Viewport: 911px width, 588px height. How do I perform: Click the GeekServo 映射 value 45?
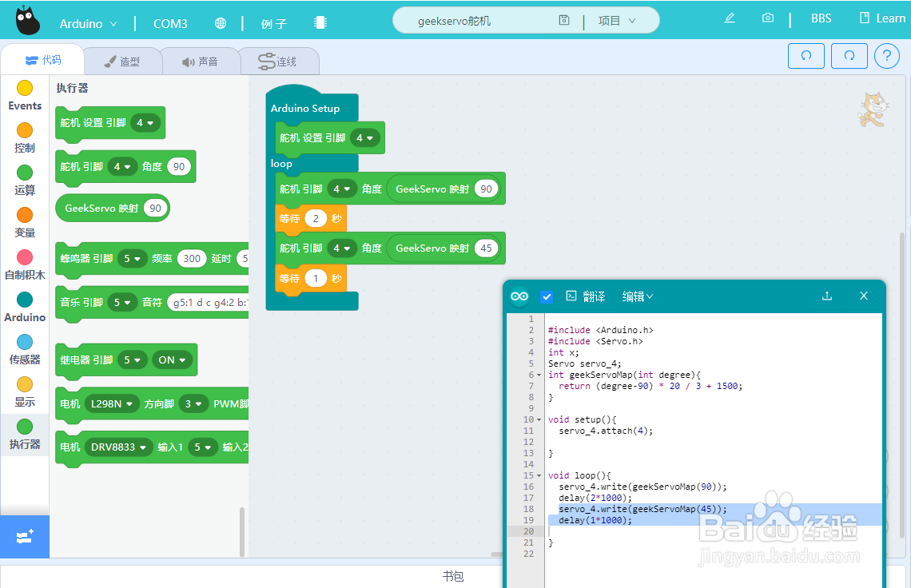coord(487,248)
